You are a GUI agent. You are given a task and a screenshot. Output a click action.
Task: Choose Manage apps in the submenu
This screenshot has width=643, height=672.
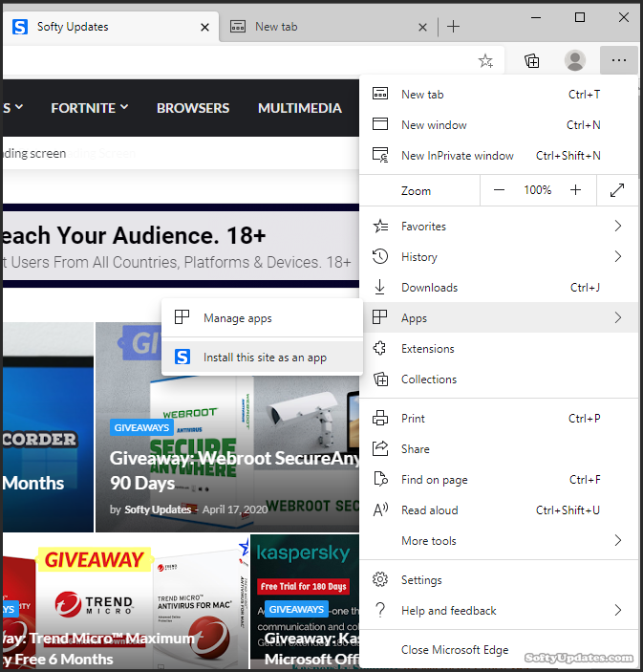262,318
